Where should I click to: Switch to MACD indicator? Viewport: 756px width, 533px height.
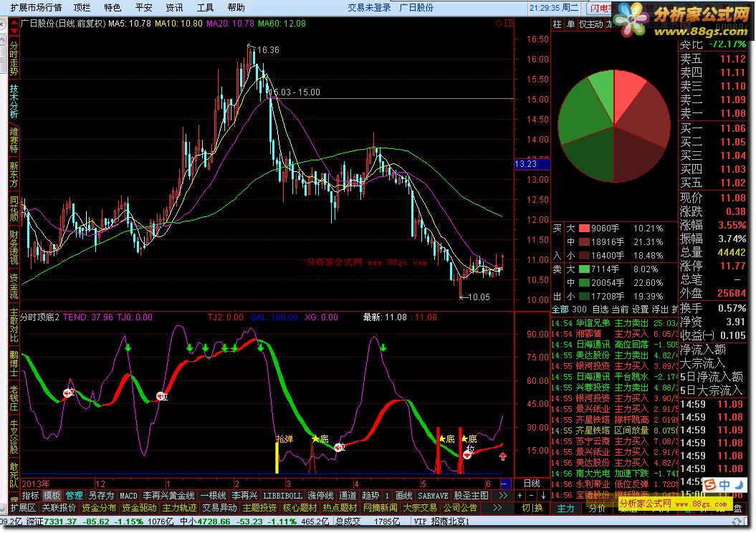(128, 496)
